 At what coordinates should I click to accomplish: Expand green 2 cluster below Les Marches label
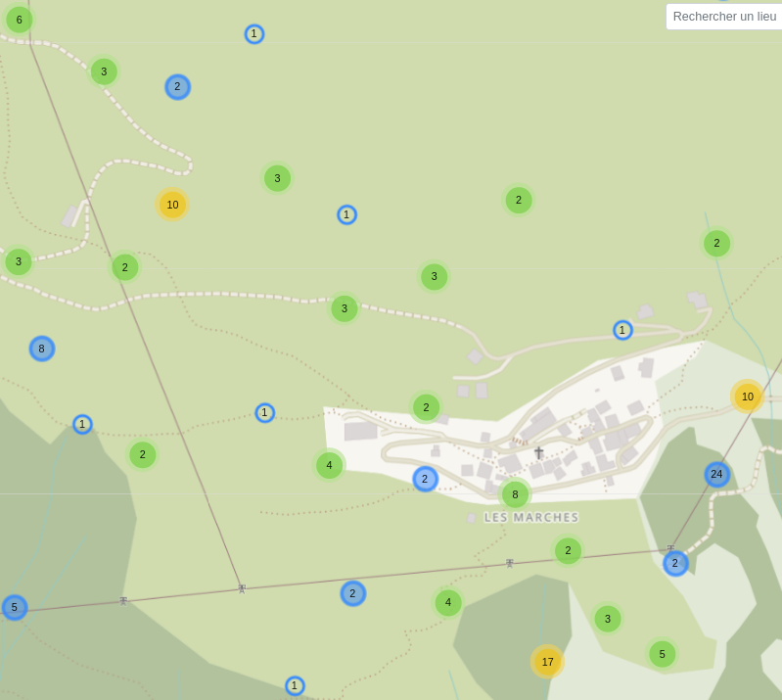pyautogui.click(x=568, y=550)
